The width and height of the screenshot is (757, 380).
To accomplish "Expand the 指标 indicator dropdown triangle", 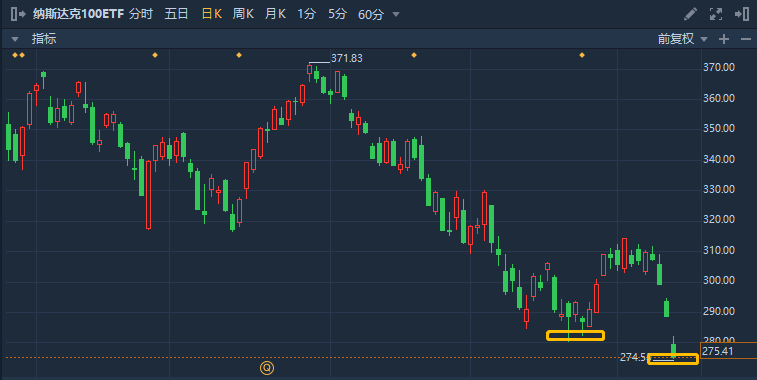I will (x=15, y=39).
